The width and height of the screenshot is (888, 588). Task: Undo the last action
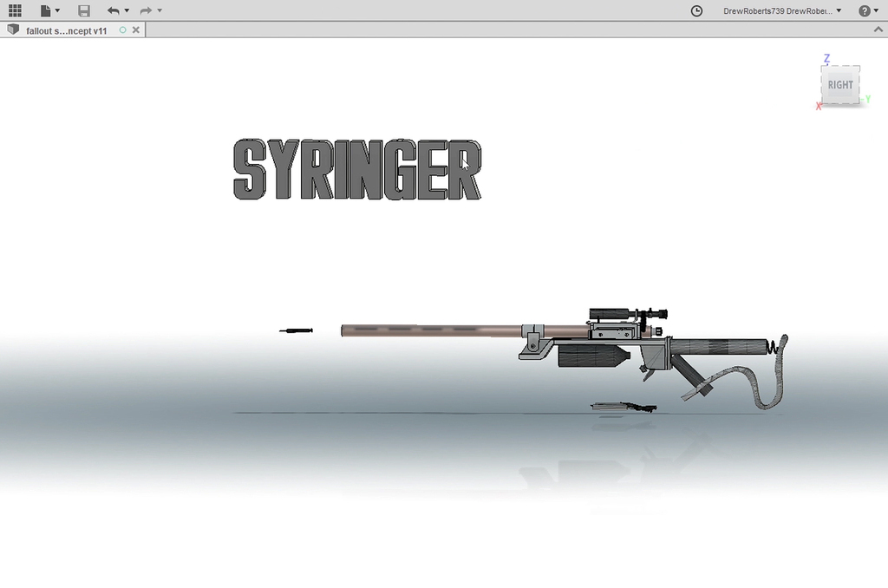115,10
